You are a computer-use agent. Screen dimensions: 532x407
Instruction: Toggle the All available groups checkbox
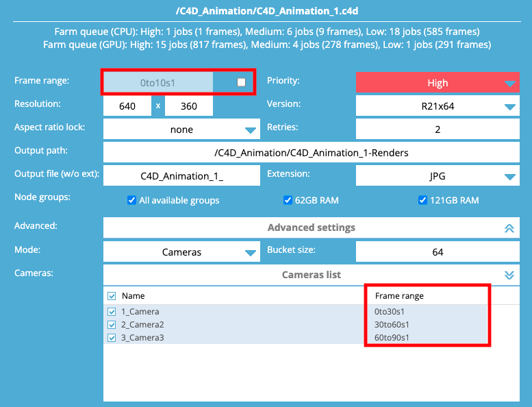131,200
